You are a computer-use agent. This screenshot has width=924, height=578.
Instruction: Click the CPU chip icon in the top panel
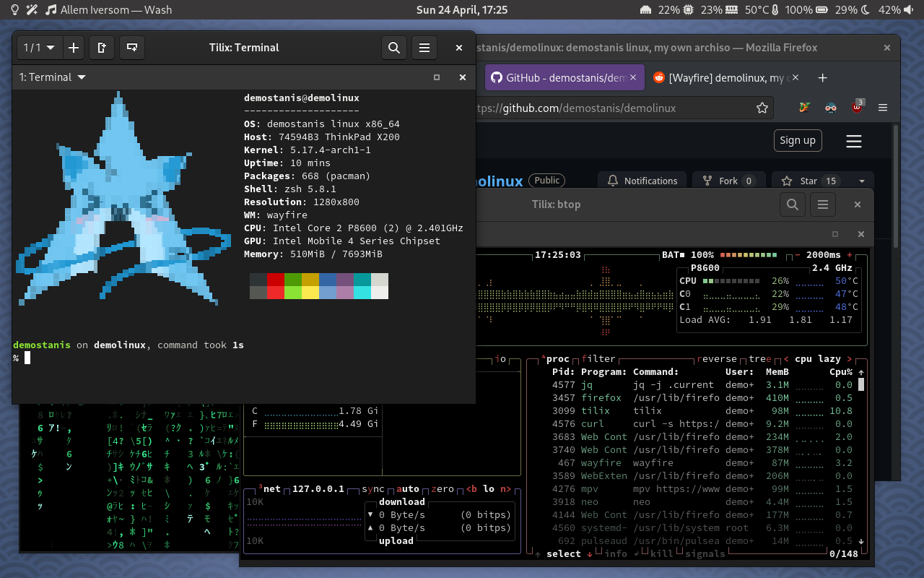click(x=689, y=10)
